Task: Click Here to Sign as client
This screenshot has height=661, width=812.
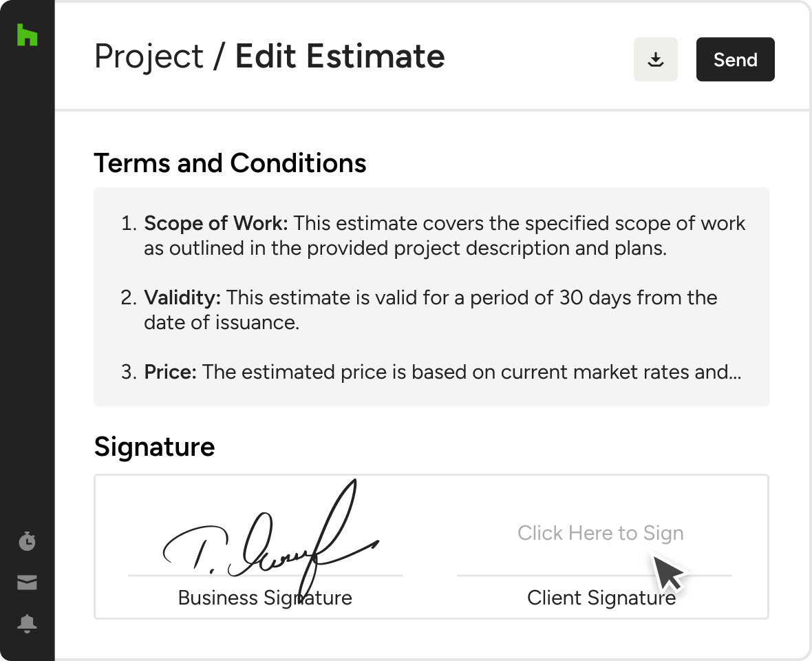Action: tap(600, 533)
